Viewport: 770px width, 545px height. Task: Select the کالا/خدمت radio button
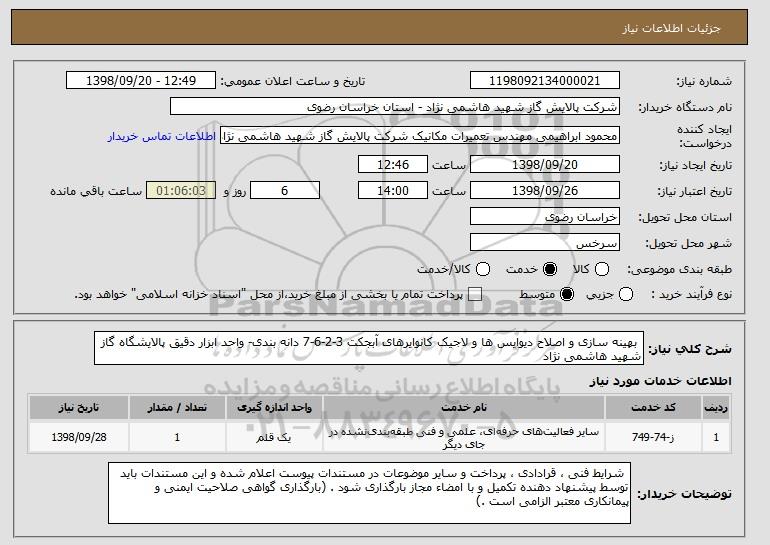pos(483,269)
